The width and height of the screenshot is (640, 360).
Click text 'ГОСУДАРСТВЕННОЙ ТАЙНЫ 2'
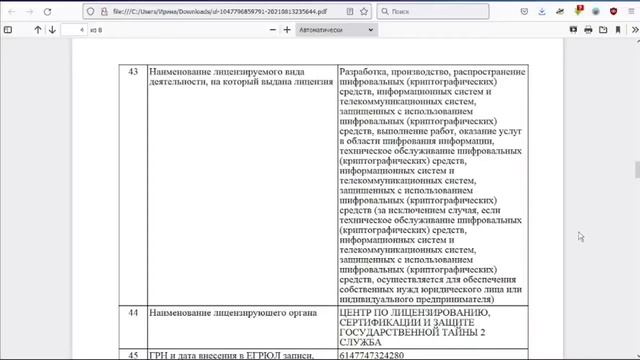click(413, 332)
